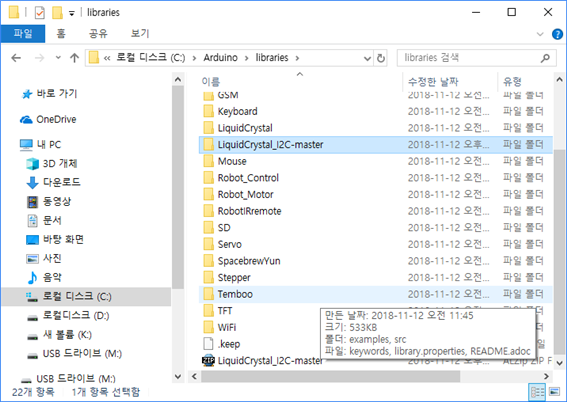Screen dimensions: 567x402
Task: Switch to details view icon
Action: point(537,392)
